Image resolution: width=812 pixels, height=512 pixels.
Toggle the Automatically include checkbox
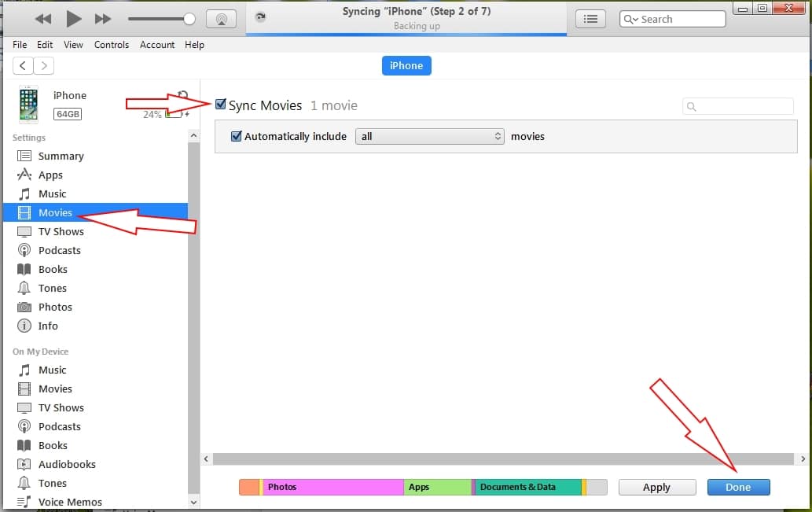click(x=236, y=136)
